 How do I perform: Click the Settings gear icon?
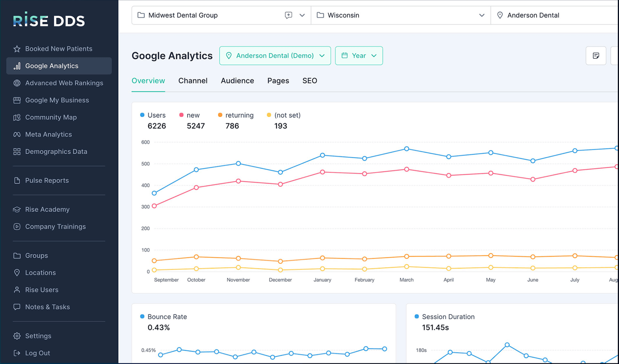pyautogui.click(x=17, y=336)
